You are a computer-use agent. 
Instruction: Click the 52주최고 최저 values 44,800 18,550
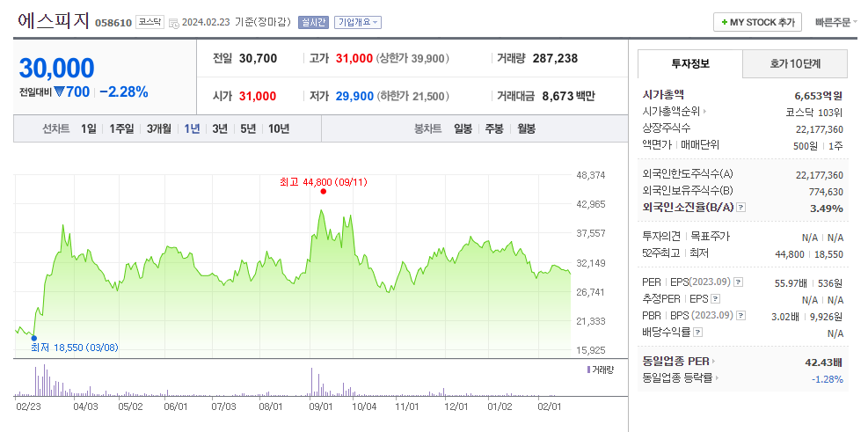point(809,253)
